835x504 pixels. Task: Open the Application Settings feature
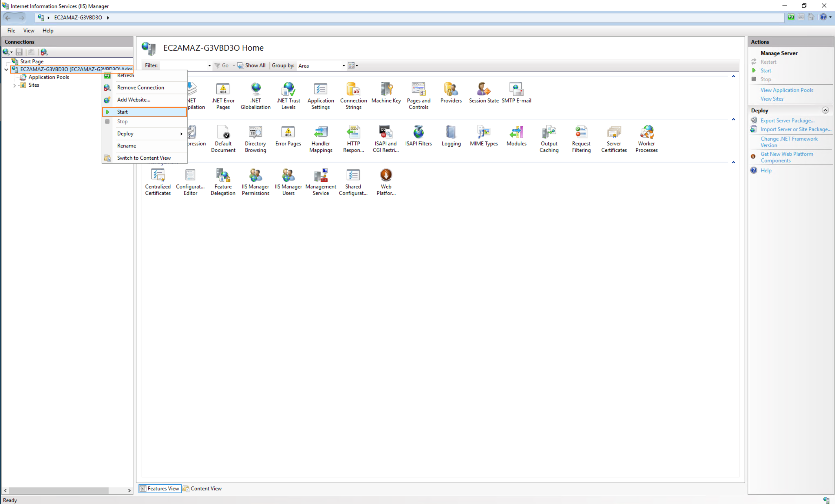pyautogui.click(x=321, y=96)
